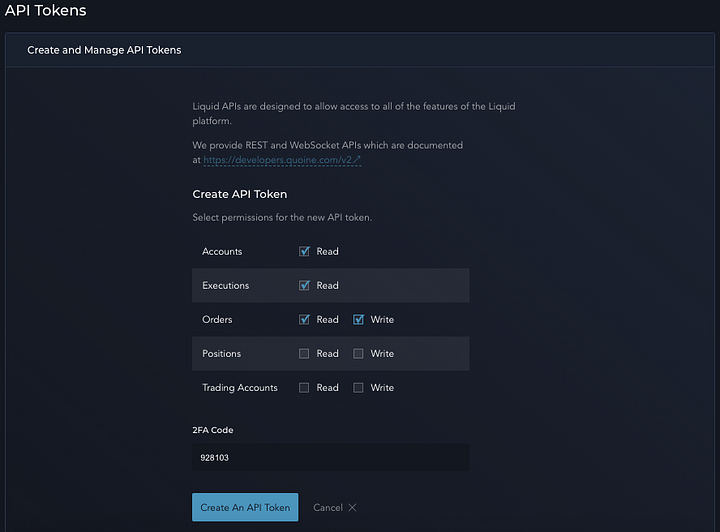Enable the Trading Accounts Read checkbox

304,388
